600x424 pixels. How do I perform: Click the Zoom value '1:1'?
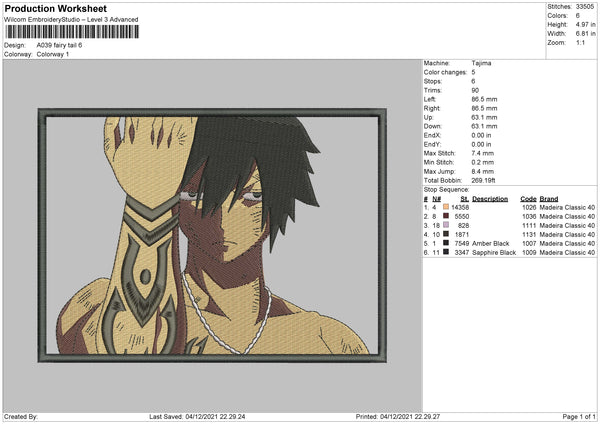(580, 42)
